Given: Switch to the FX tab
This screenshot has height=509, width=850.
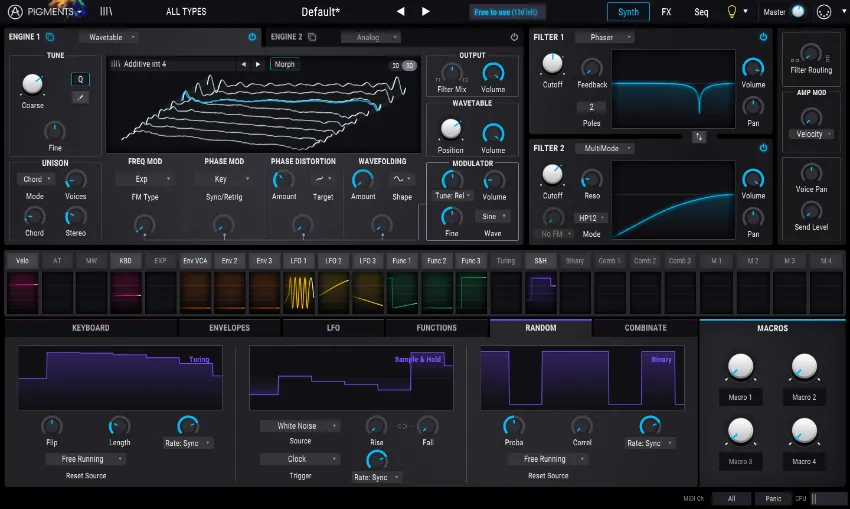Looking at the screenshot, I should [x=666, y=12].
